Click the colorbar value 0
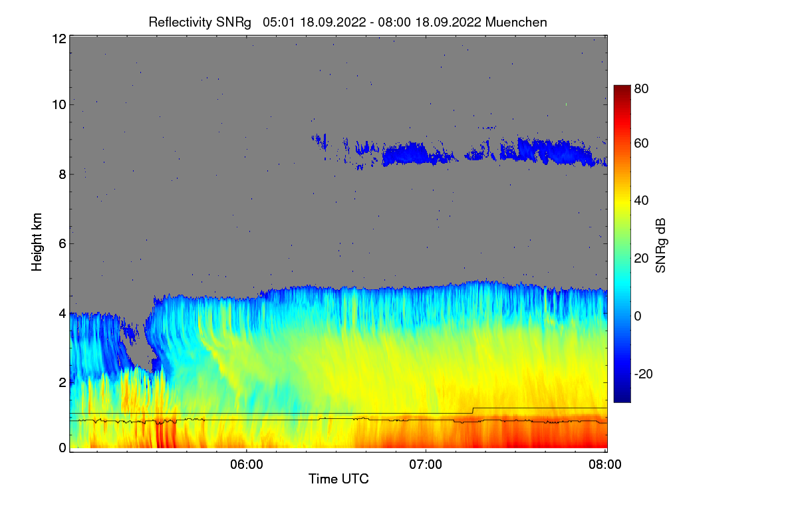 [638, 316]
